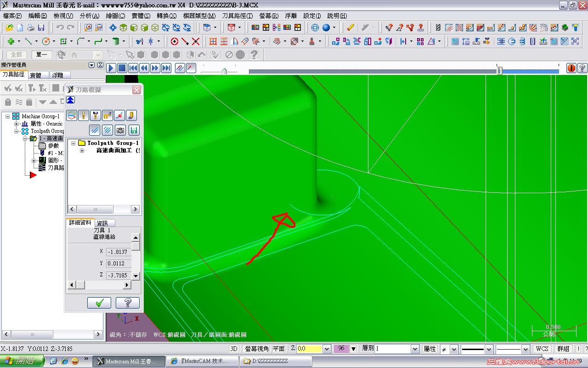
Task: Collapse the Toolpath Group node in operations manager
Action: 16,131
